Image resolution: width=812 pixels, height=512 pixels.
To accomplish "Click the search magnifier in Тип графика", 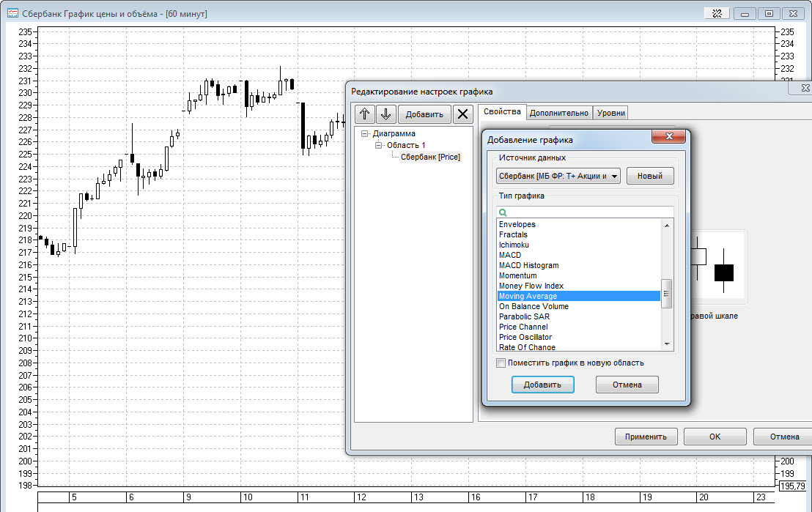I will click(503, 212).
